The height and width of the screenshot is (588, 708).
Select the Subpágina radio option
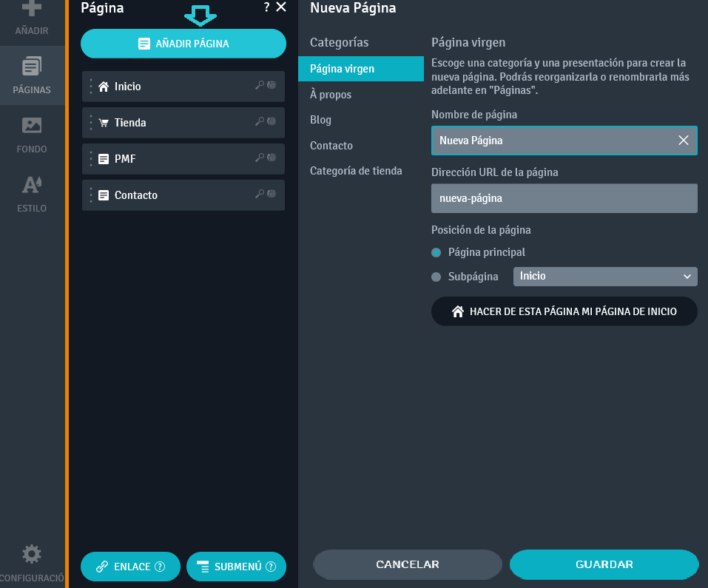coord(436,277)
